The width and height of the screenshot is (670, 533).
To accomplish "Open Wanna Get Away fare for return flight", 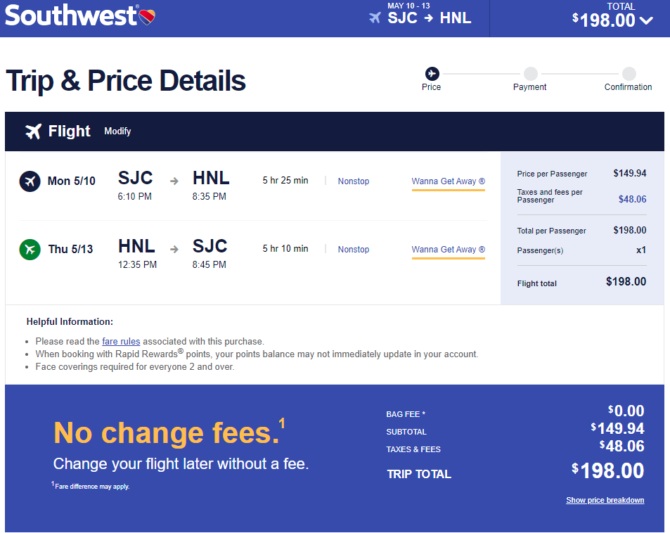I will coord(448,249).
